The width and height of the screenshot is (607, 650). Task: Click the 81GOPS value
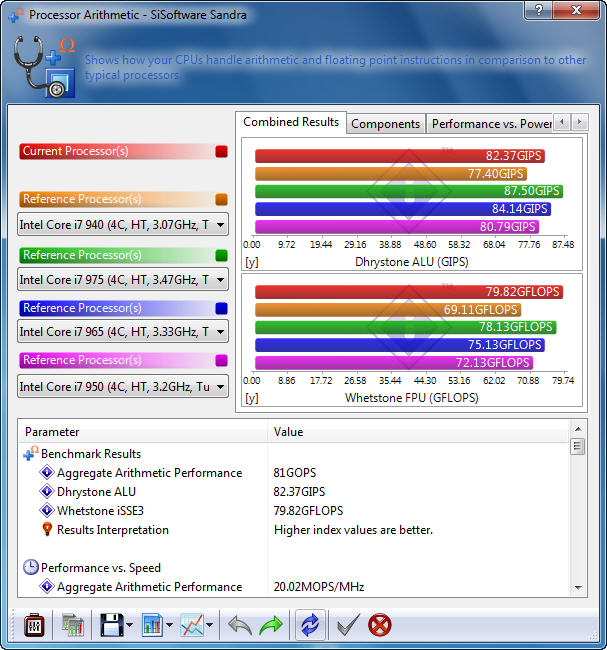(x=294, y=473)
